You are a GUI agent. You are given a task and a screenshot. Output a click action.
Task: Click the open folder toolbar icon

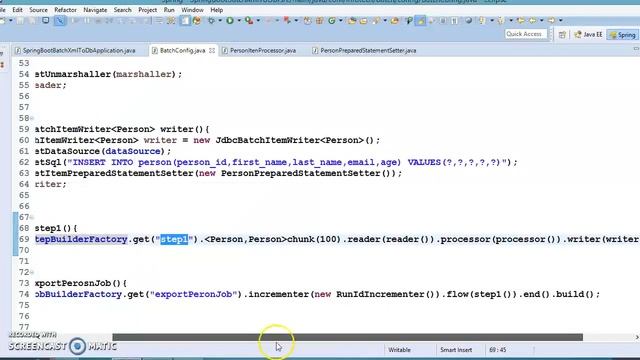pyautogui.click(x=352, y=20)
